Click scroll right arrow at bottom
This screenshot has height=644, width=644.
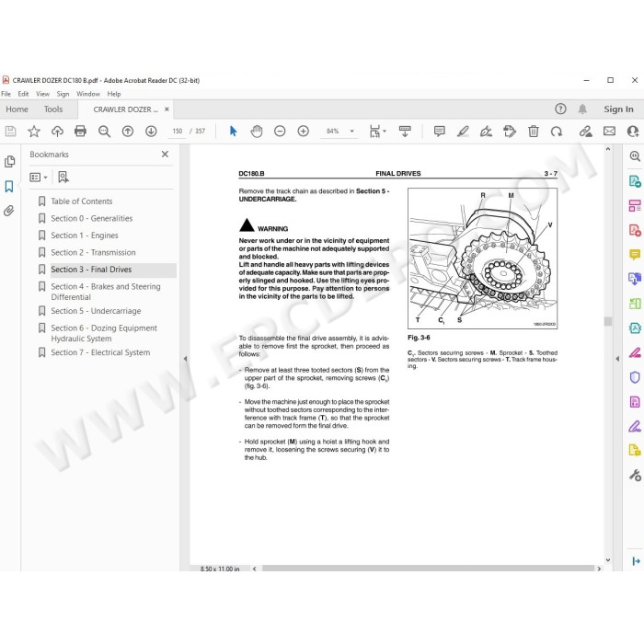click(x=599, y=569)
